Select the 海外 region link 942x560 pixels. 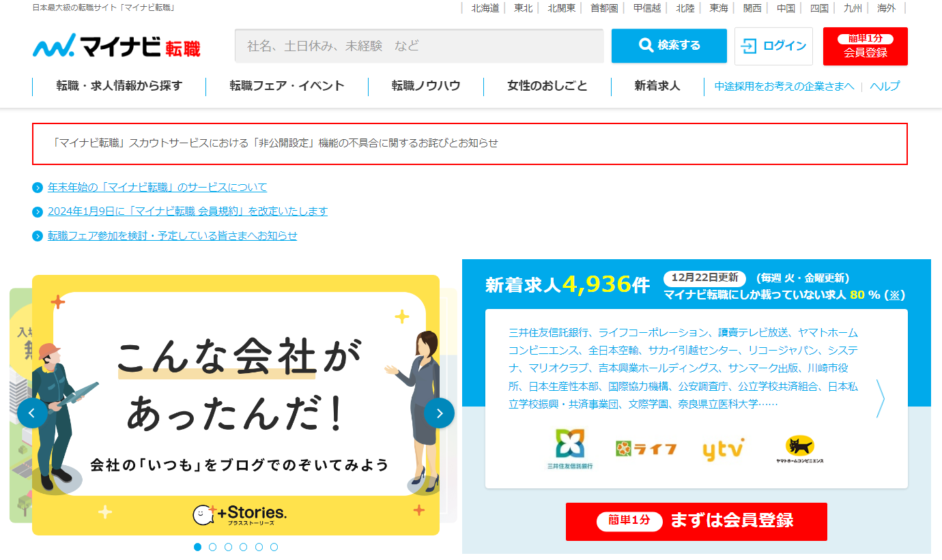click(887, 8)
